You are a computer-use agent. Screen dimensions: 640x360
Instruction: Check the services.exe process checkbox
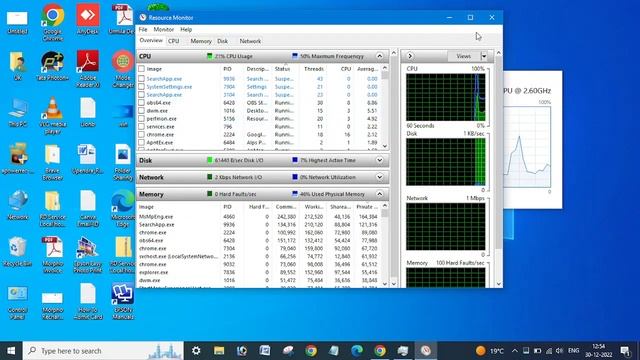(141, 127)
